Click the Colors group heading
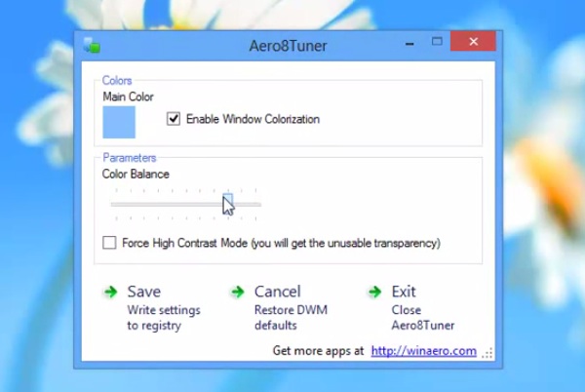 point(117,81)
